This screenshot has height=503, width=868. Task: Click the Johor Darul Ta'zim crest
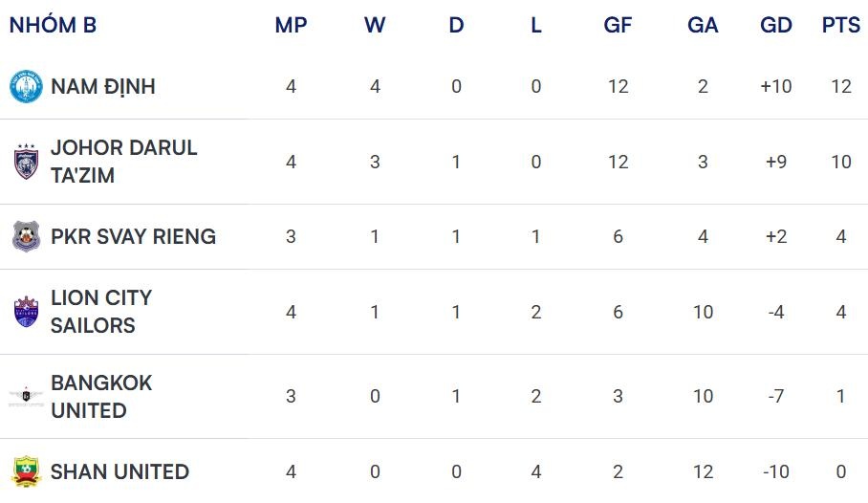pos(26,162)
